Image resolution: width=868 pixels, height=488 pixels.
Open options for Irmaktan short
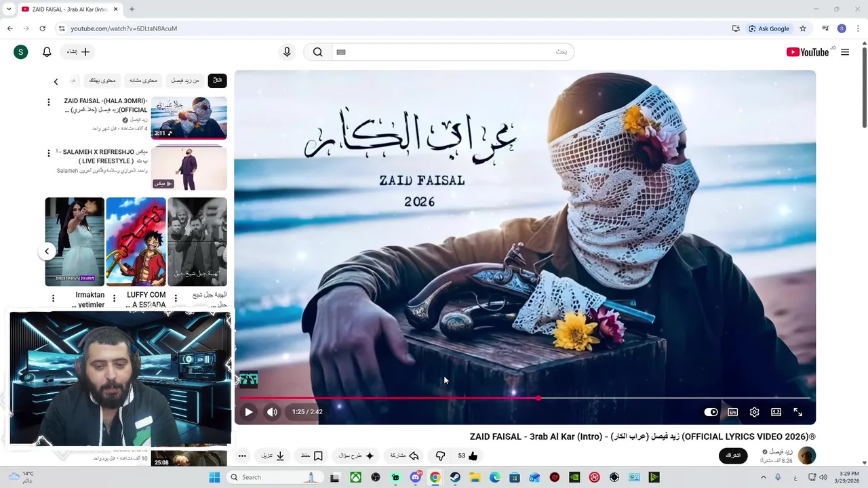point(54,298)
